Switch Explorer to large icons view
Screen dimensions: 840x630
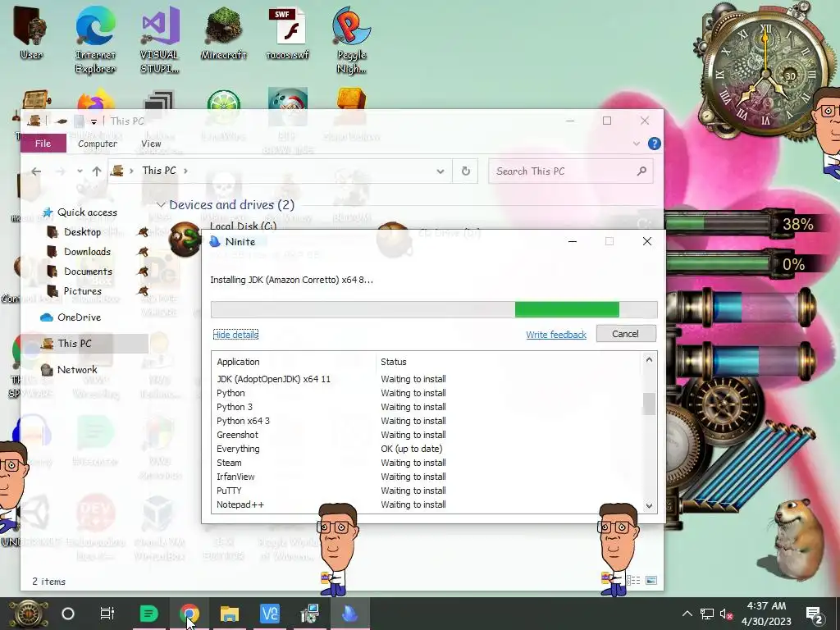point(651,580)
